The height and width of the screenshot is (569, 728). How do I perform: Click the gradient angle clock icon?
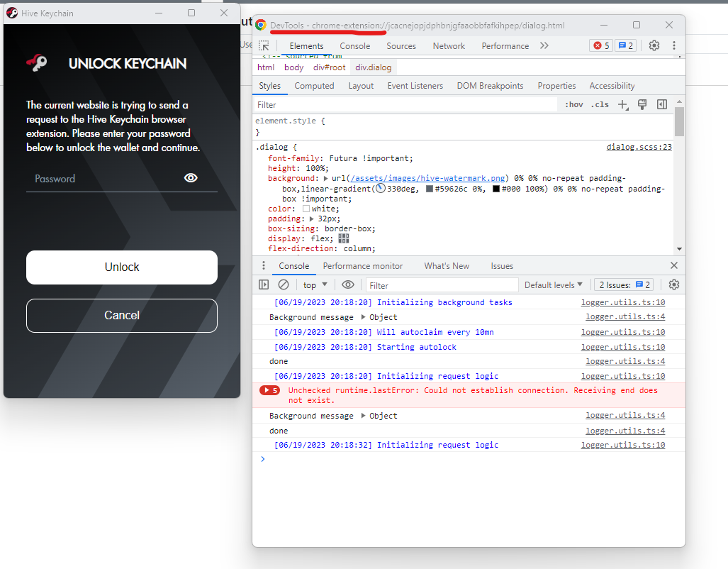(380, 188)
